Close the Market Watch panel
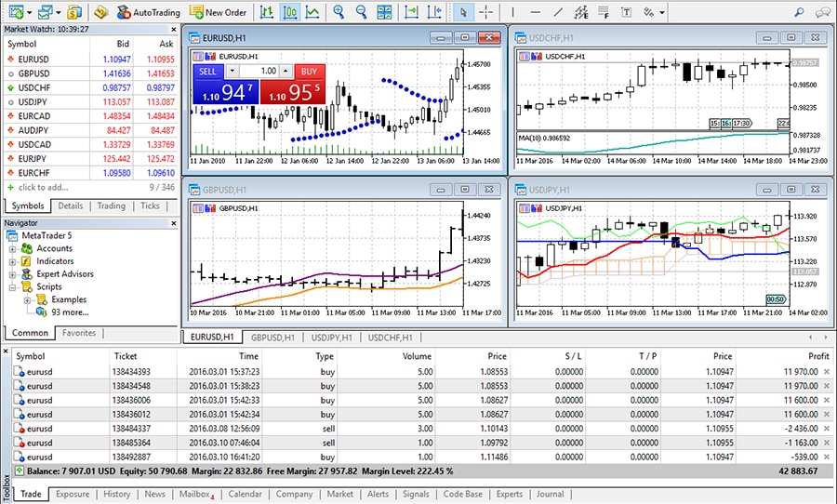 point(174,30)
